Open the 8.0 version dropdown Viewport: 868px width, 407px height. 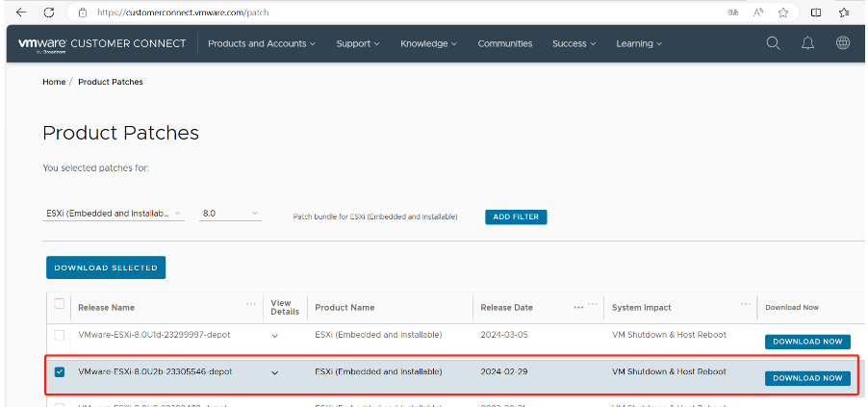[x=230, y=214]
